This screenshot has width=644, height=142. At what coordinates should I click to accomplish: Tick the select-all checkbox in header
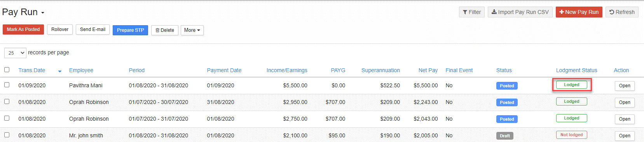tap(7, 70)
